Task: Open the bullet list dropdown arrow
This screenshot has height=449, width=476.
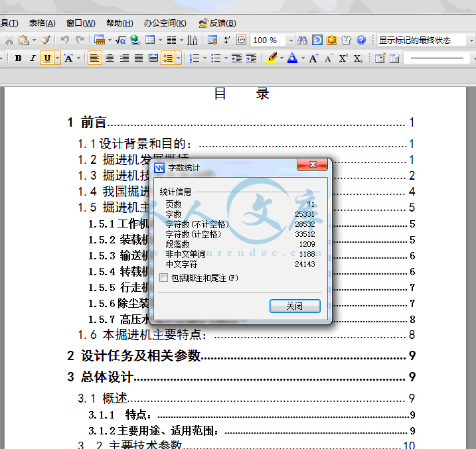Action: click(x=226, y=58)
